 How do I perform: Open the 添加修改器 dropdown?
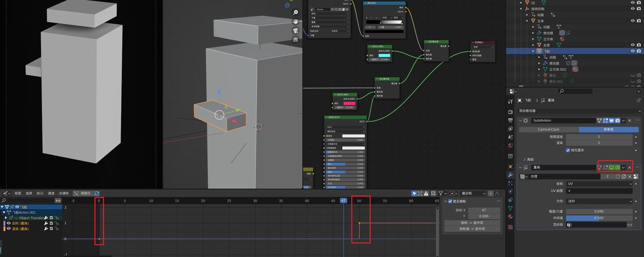pos(580,111)
